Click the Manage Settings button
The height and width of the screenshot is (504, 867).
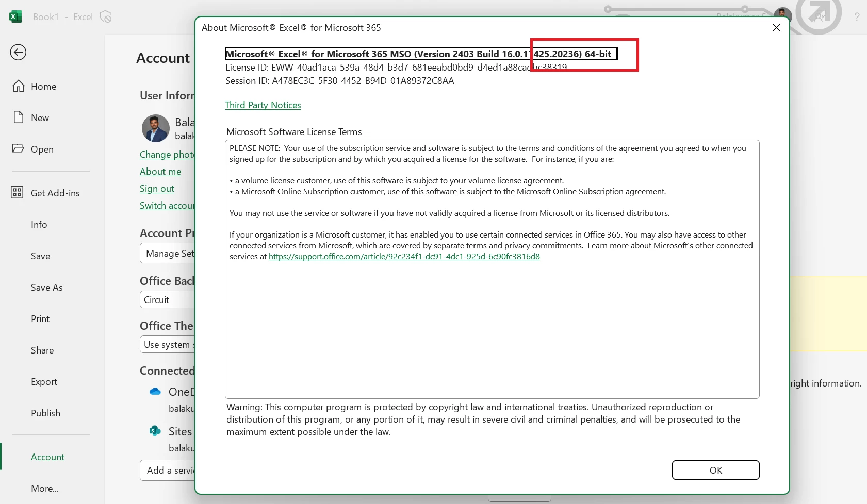click(x=168, y=254)
